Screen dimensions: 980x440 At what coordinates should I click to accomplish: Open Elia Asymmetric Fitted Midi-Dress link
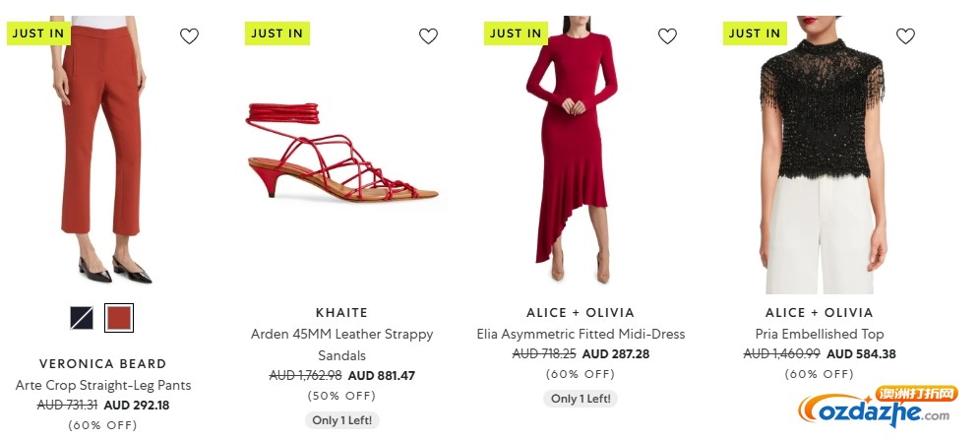[x=581, y=334]
